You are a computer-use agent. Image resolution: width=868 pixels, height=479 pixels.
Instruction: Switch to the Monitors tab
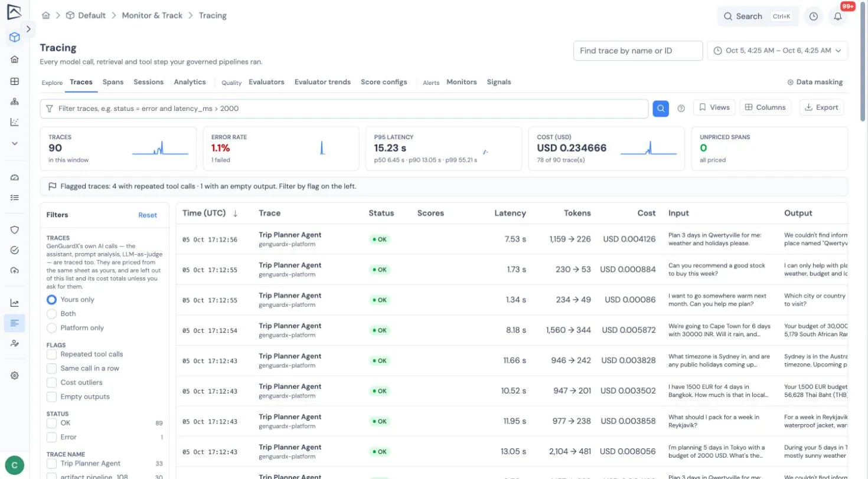(462, 82)
